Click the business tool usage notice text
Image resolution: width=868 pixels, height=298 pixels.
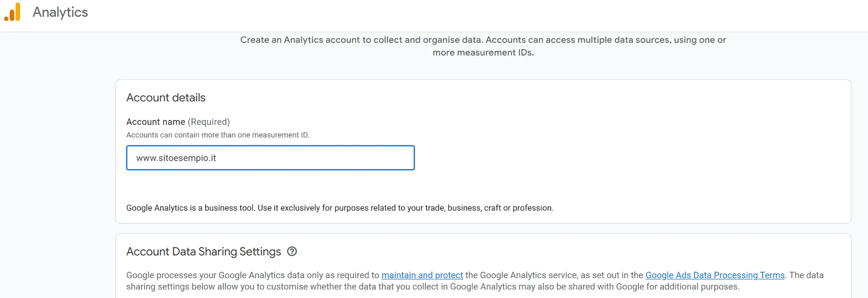click(x=339, y=208)
